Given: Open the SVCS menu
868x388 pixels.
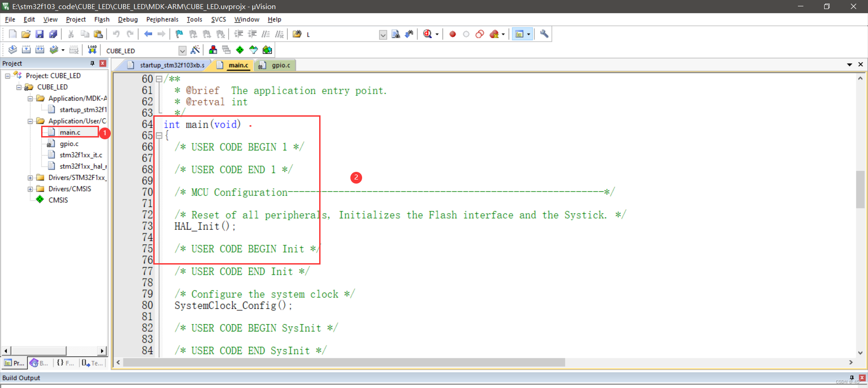Looking at the screenshot, I should [x=218, y=19].
